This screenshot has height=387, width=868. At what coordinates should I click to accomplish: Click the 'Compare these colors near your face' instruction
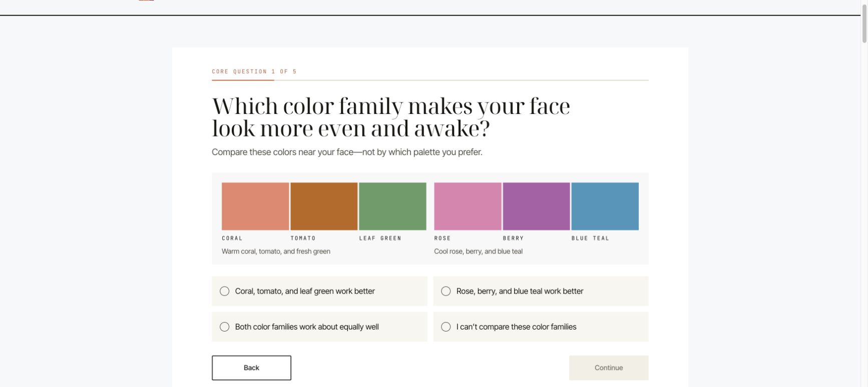point(347,152)
